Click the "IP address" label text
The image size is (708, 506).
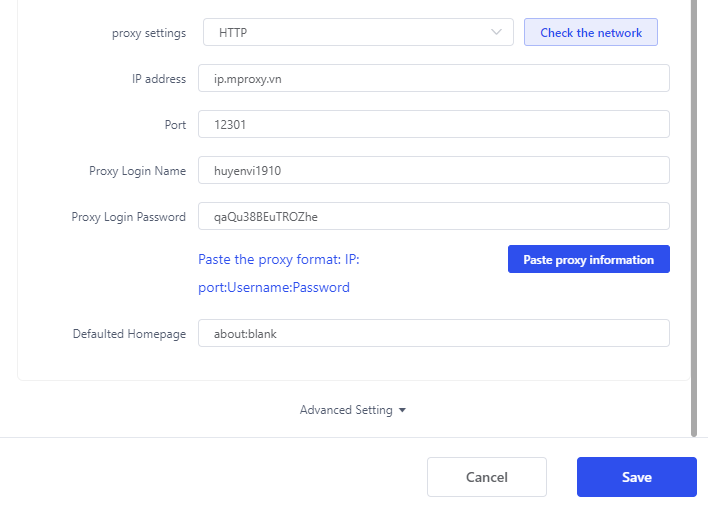(x=159, y=79)
